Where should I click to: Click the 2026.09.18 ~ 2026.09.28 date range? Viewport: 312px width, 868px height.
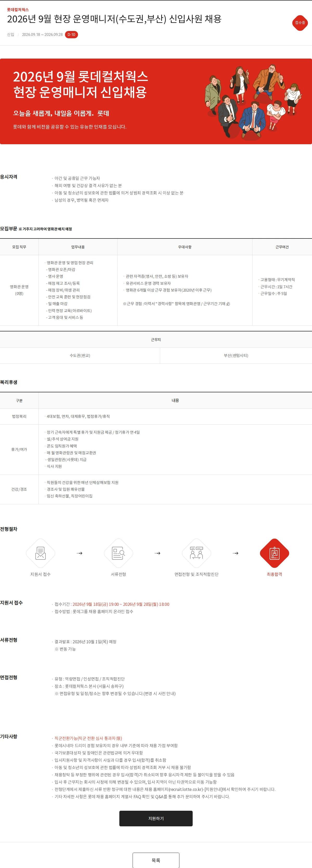point(42,35)
